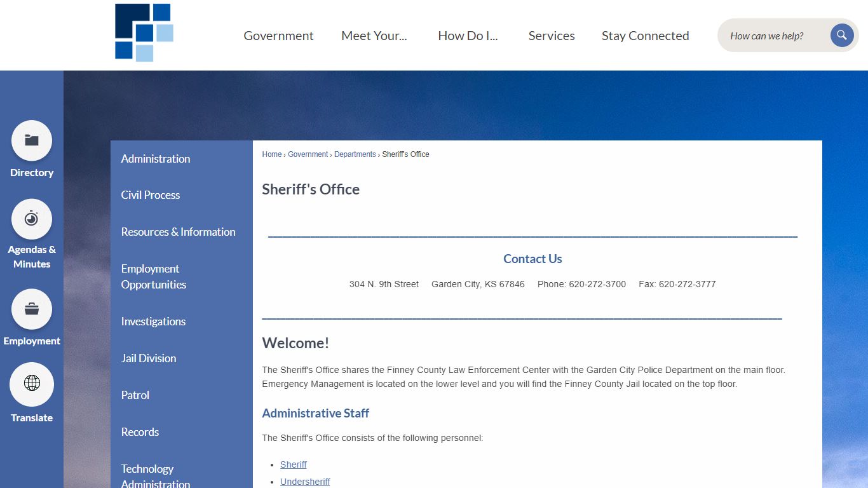Open the How Do I... menu

click(468, 36)
